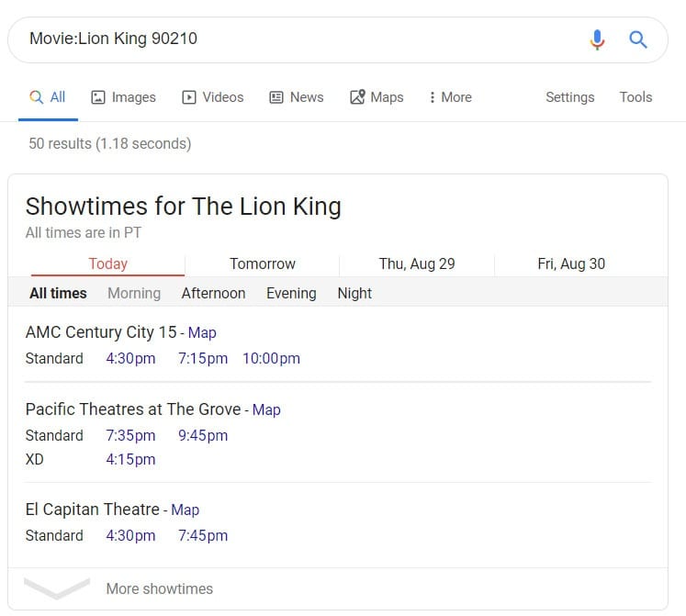The height and width of the screenshot is (616, 686).
Task: Select the Tomorrow showtimes tab
Action: [x=263, y=263]
